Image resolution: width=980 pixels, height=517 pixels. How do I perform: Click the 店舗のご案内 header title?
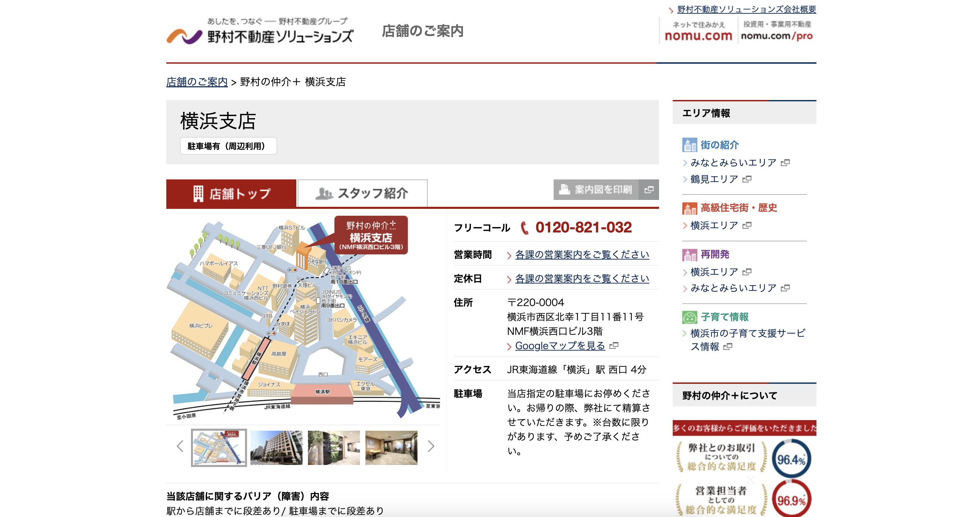[x=423, y=31]
